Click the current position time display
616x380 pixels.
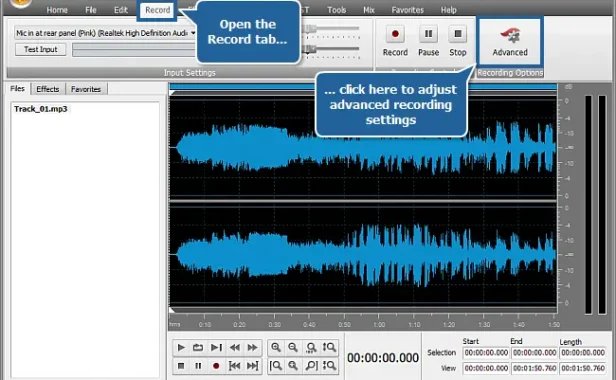tap(383, 358)
